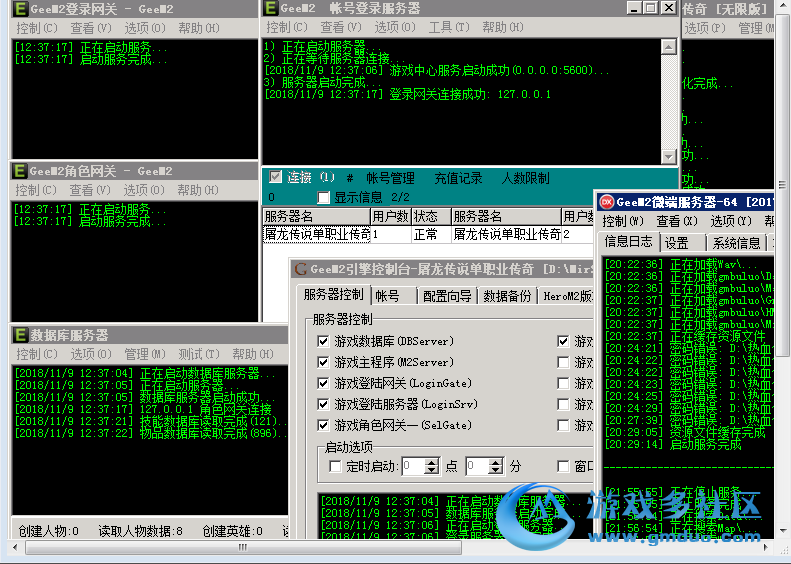791x564 pixels.
Task: Decrease the 分 minute stepper value
Action: click(496, 470)
